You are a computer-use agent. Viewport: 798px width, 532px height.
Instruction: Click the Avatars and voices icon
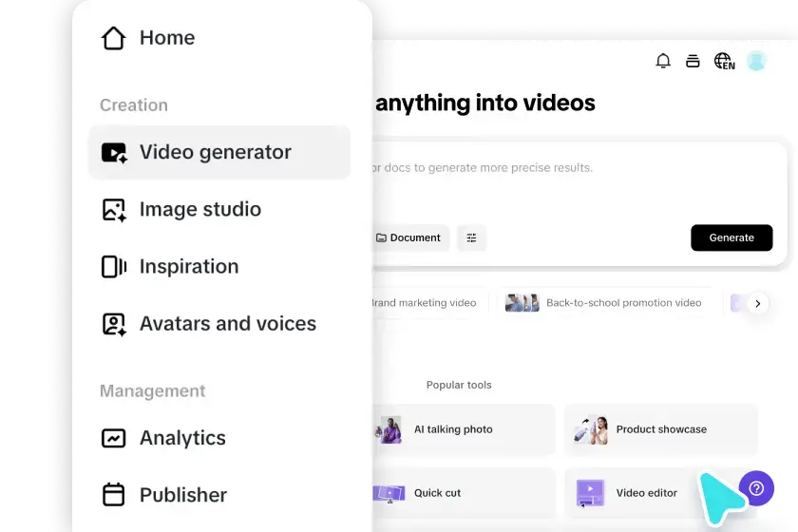tap(113, 324)
